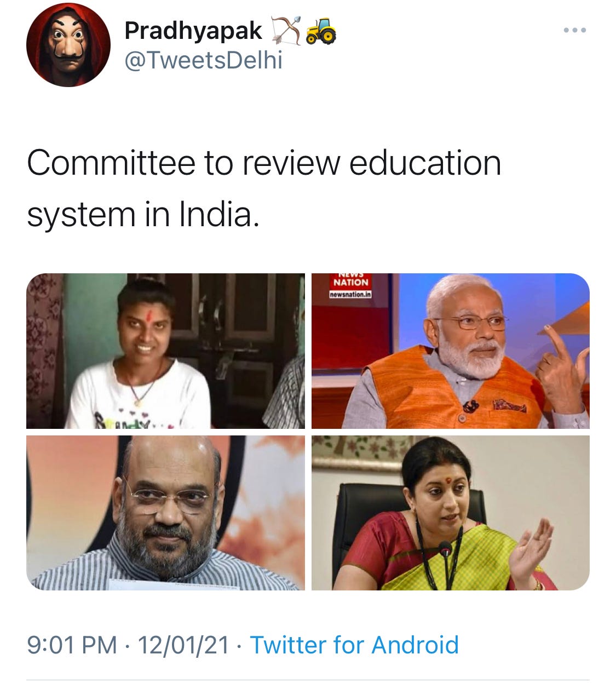Screen dimensions: 616x683
Task: Open the tweet's three-dot more options menu
Action: (575, 31)
